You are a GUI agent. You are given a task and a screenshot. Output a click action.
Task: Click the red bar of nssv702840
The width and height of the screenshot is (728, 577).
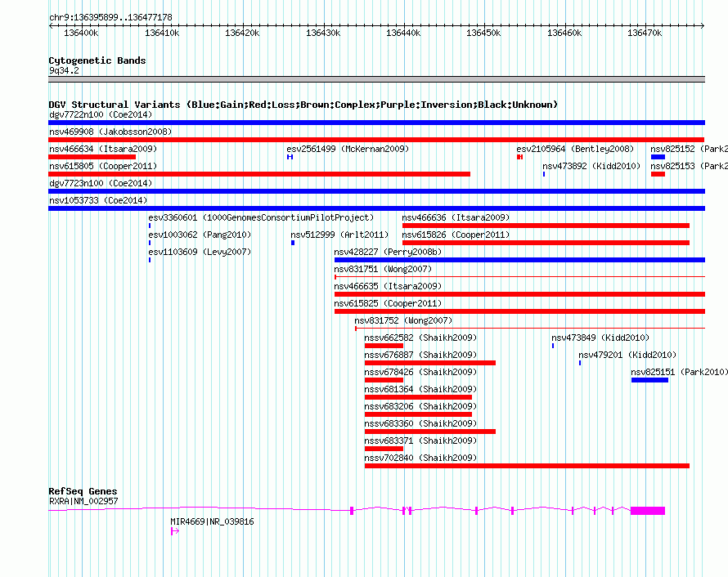pyautogui.click(x=527, y=466)
